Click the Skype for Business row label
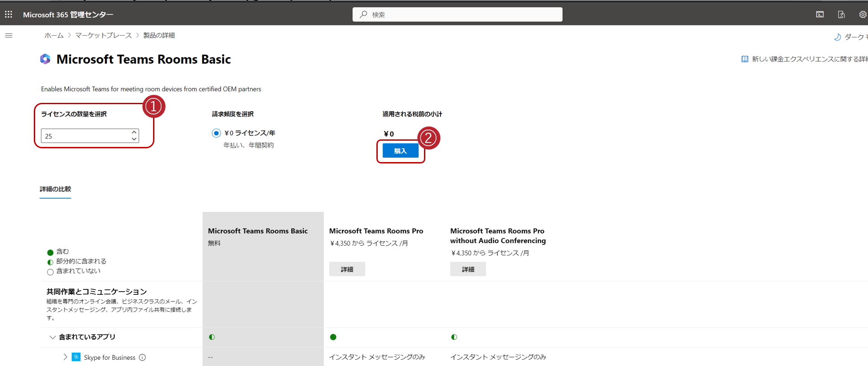The width and height of the screenshot is (868, 366). point(109,357)
